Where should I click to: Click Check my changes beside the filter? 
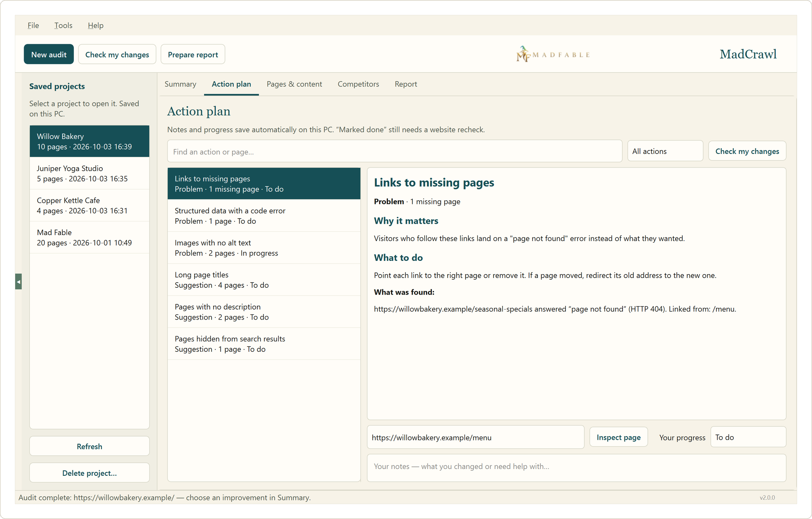pos(747,151)
